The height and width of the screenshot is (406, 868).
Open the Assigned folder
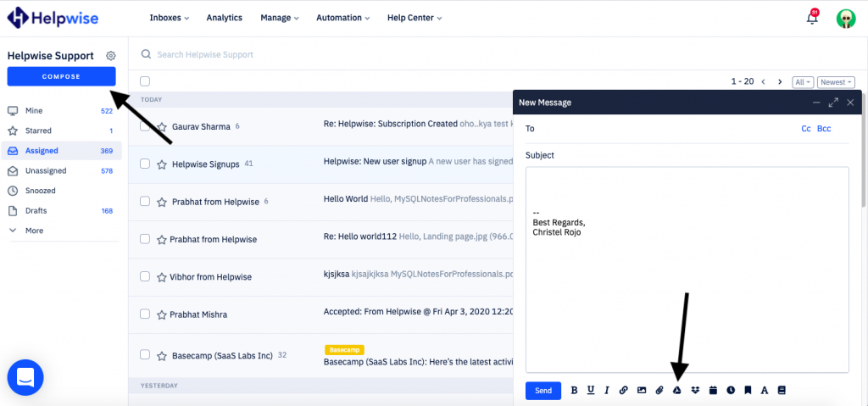click(61, 151)
